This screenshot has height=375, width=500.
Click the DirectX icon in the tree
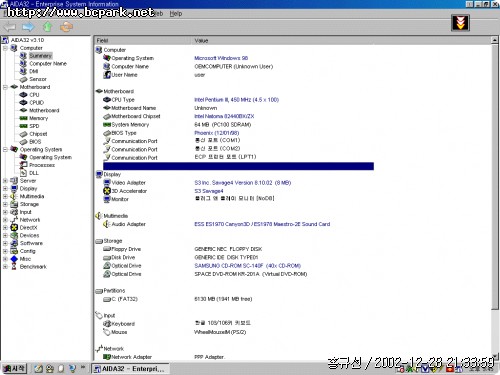[14, 227]
